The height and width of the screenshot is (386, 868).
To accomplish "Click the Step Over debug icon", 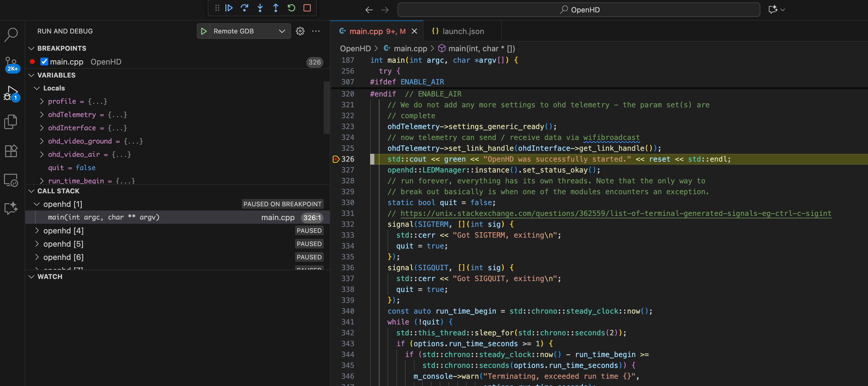I will tap(244, 8).
